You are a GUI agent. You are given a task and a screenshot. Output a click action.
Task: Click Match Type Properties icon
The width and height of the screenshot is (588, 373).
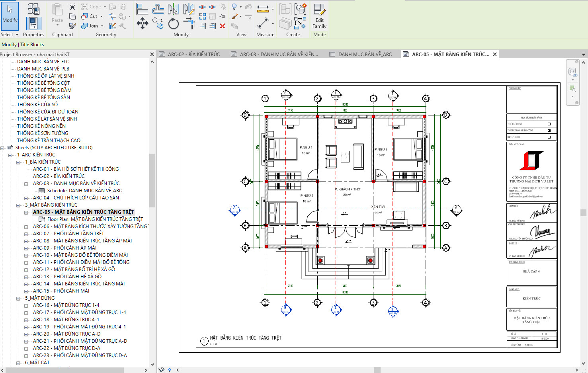(72, 26)
